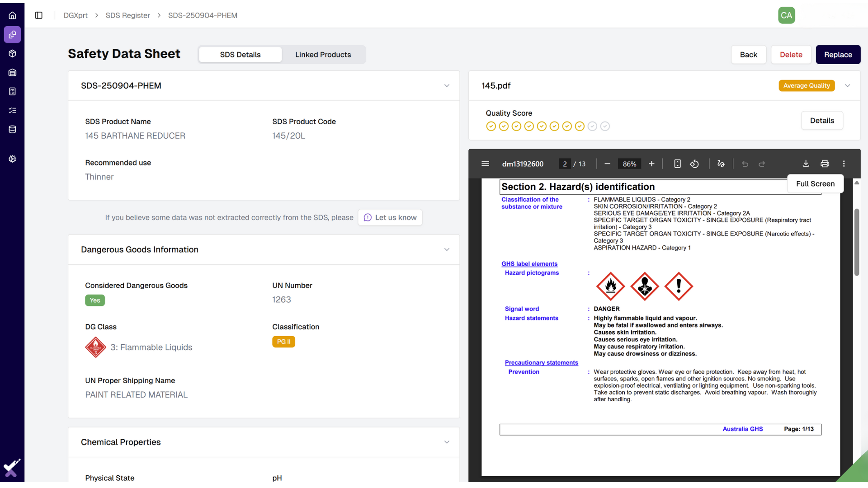
Task: Open the Home page from the sidebar
Action: coord(12,15)
